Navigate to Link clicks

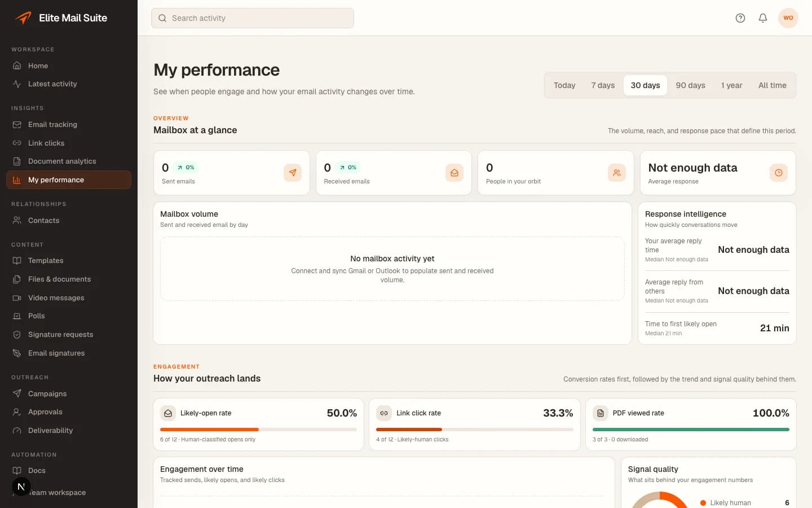pos(69,143)
